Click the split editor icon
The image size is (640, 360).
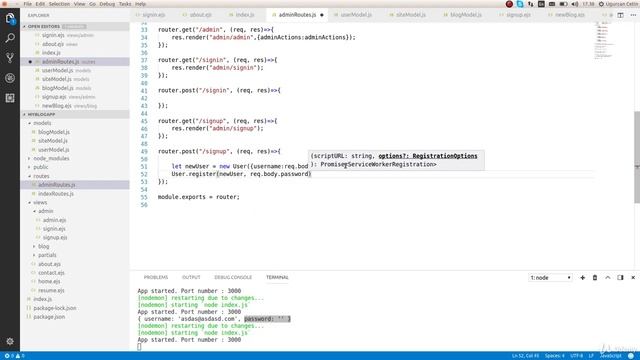tap(620, 15)
